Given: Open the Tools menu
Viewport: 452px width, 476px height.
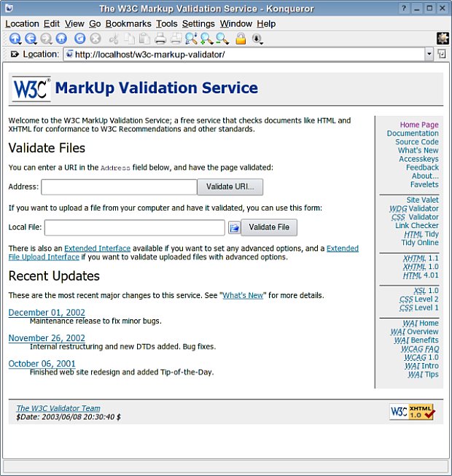Looking at the screenshot, I should pos(167,23).
